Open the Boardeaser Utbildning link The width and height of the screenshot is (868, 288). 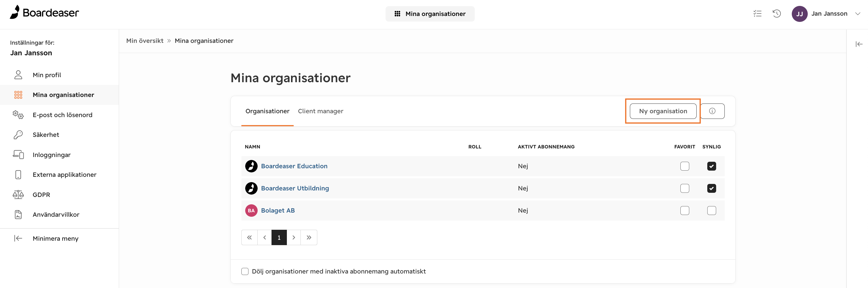pyautogui.click(x=295, y=189)
